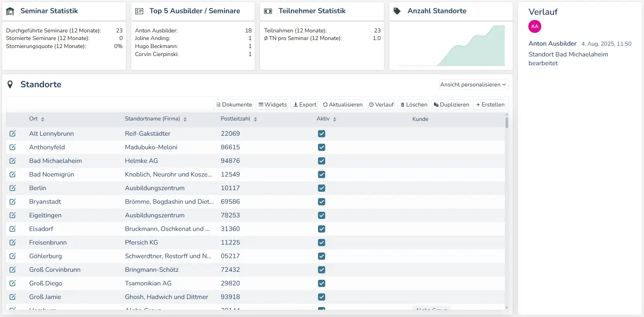Image resolution: width=644 pixels, height=317 pixels.
Task: Click the Anzahl Standorte tag icon
Action: tap(397, 11)
